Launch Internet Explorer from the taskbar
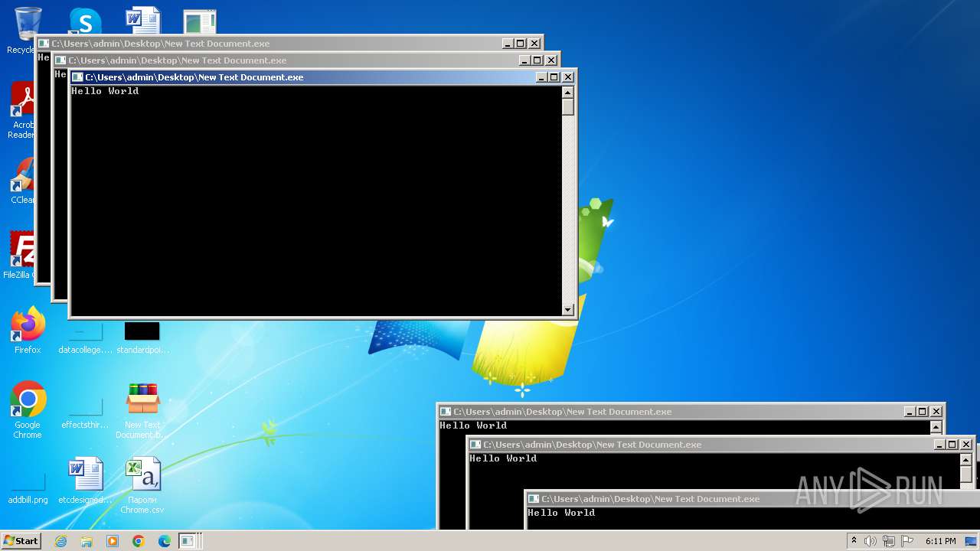Screen dimensions: 980x551 coord(61,541)
